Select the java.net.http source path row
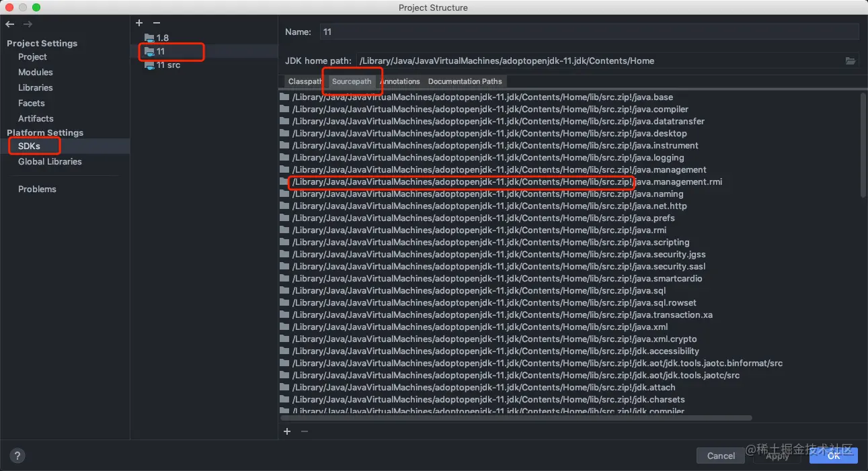Screen dimensions: 868x471 [569, 206]
